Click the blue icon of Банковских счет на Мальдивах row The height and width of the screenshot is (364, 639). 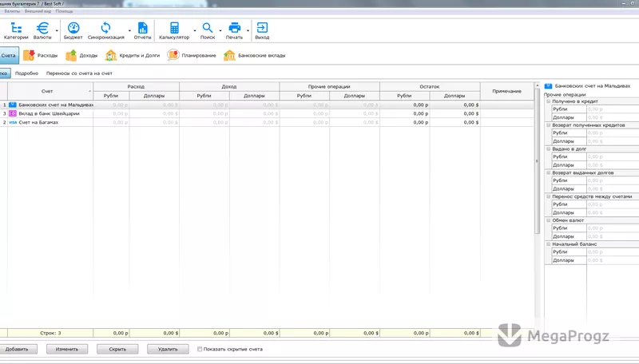pos(13,105)
